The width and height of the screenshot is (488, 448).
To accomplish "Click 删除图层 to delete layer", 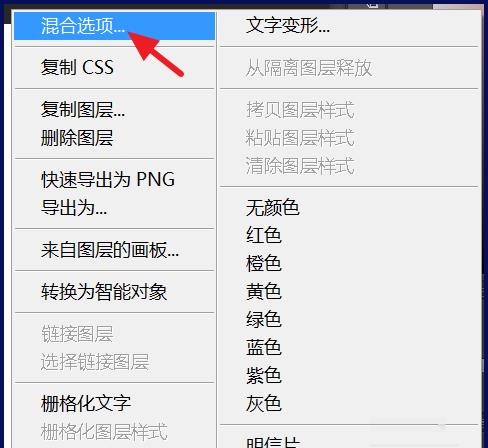I will pyautogui.click(x=115, y=137).
